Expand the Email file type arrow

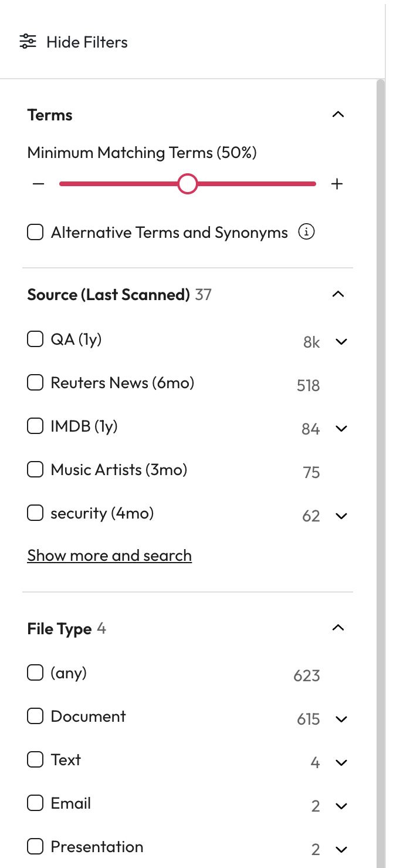pos(341,806)
